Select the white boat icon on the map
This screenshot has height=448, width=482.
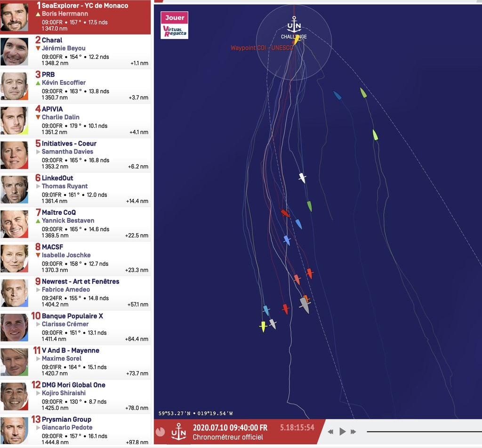click(x=302, y=178)
